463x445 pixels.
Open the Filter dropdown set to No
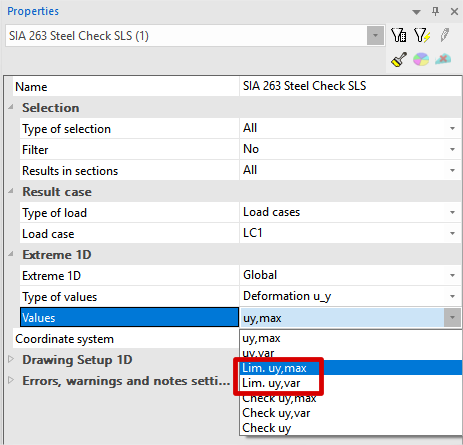pos(452,149)
